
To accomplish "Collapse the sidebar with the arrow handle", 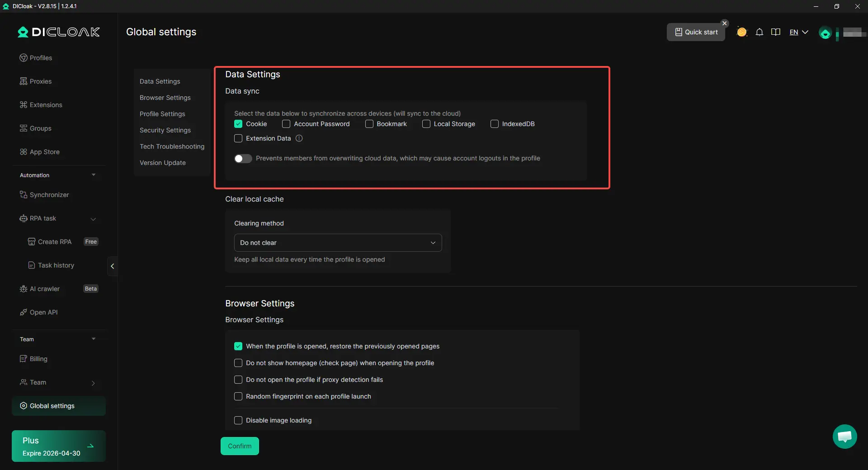I will (x=113, y=266).
